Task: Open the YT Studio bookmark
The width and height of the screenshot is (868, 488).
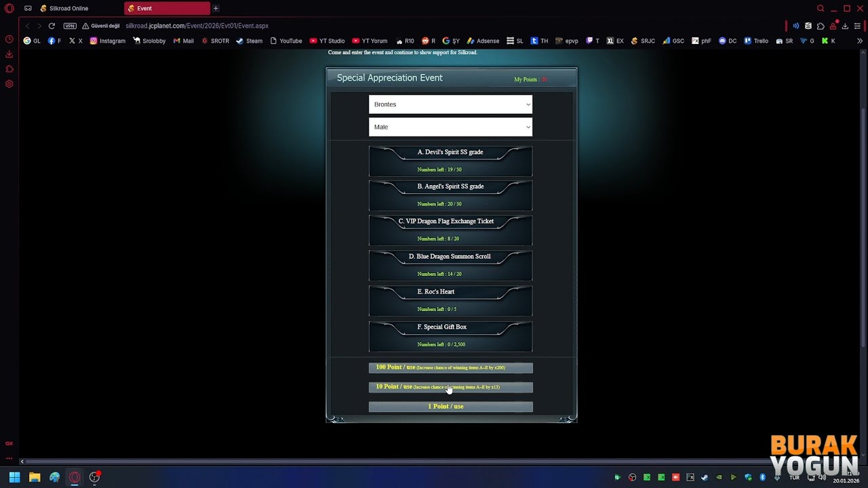Action: (327, 41)
